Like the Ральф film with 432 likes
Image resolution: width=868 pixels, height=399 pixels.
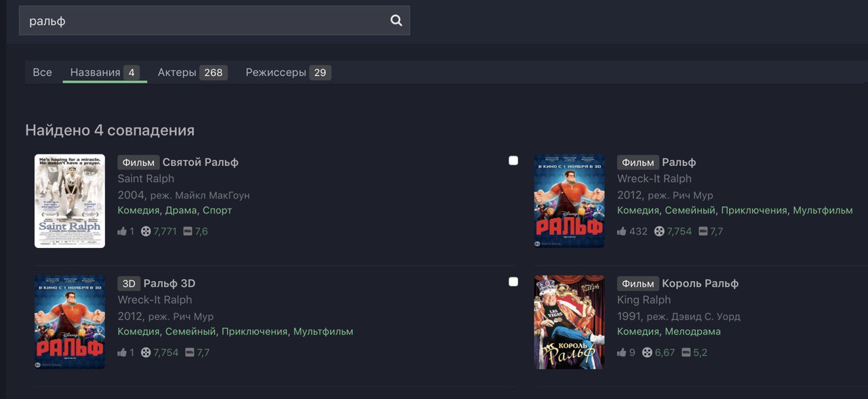tap(622, 231)
